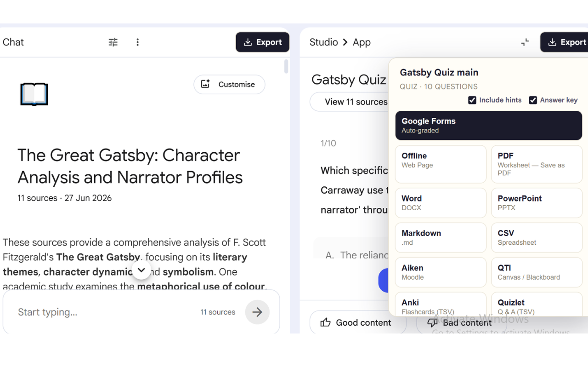Click the open book notebook emoji

34,94
